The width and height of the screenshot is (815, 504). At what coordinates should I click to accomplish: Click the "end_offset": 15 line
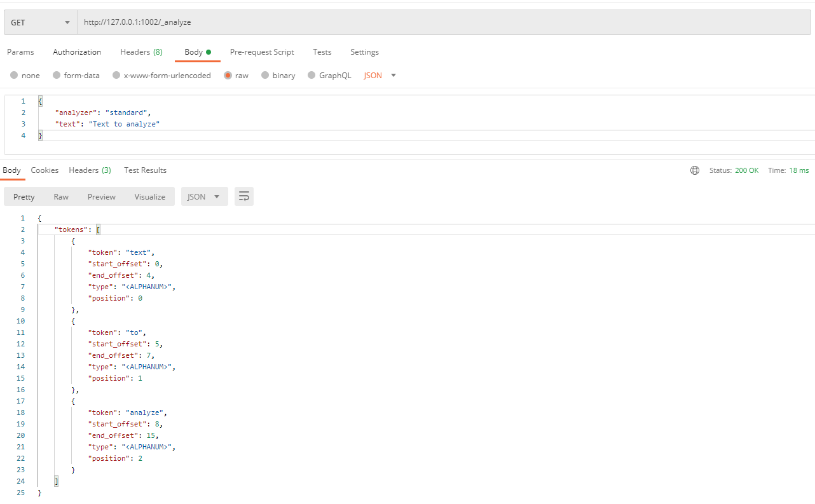coord(123,435)
